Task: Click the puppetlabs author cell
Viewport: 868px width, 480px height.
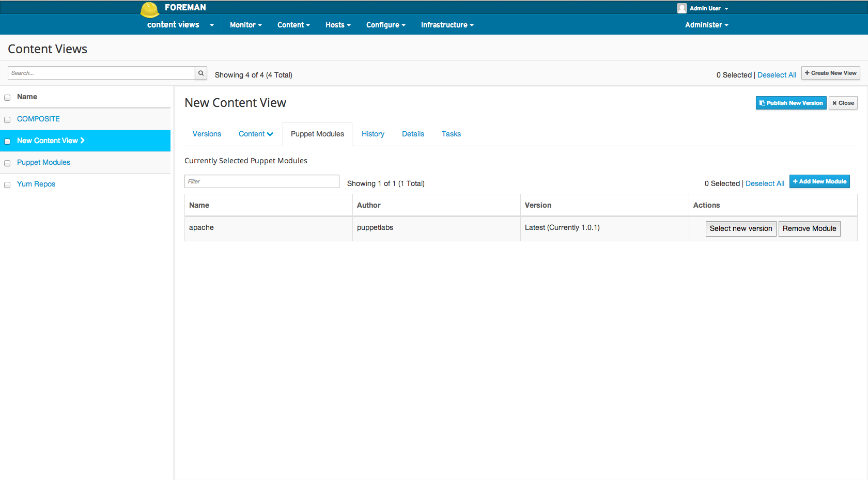Action: [437, 228]
